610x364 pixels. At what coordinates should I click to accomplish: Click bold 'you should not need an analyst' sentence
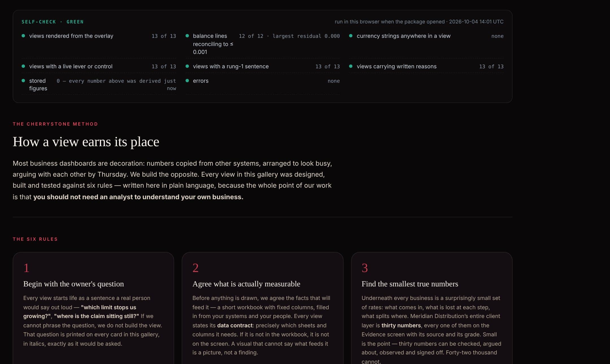(138, 197)
